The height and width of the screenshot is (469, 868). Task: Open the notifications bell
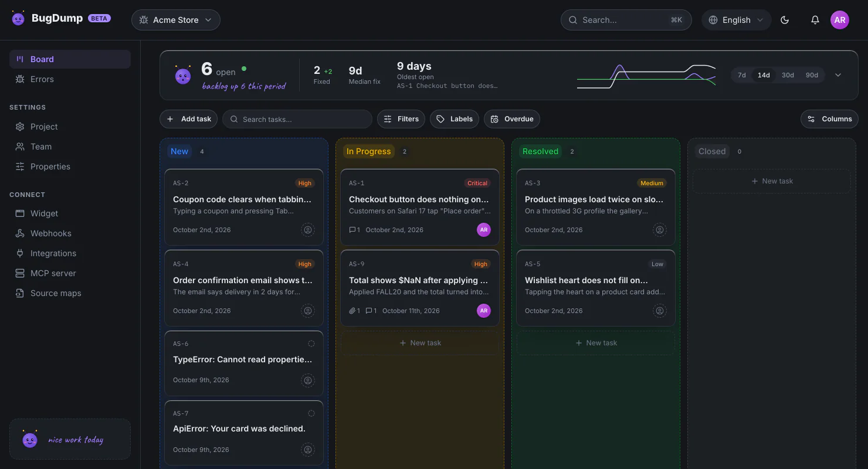pos(815,20)
